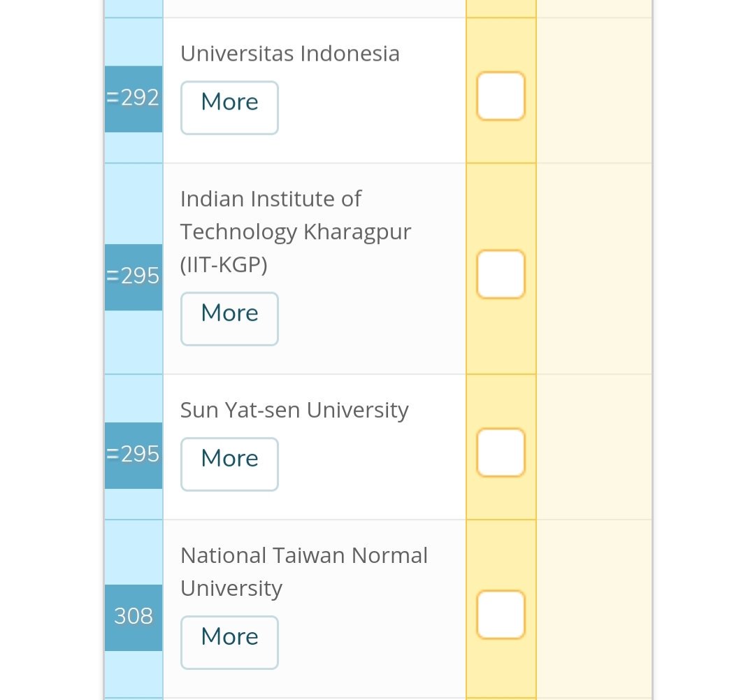Click the =295 rank beside IIT Kharagpur

pos(134,277)
